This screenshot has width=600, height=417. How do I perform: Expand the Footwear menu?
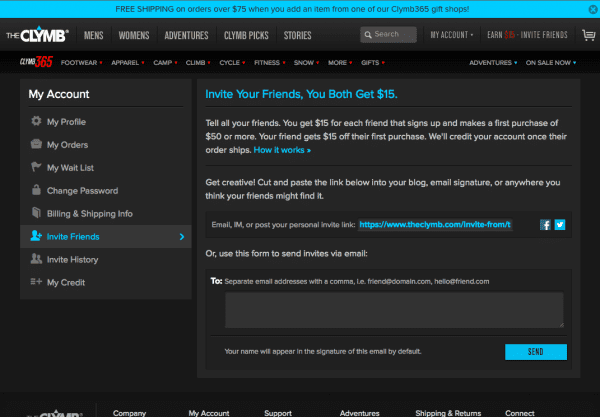click(82, 62)
